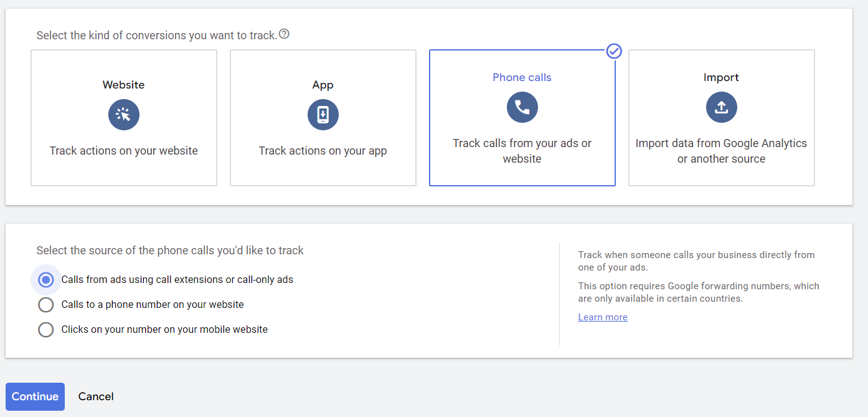
Task: Click the blue selected checkmark badge
Action: pos(614,51)
